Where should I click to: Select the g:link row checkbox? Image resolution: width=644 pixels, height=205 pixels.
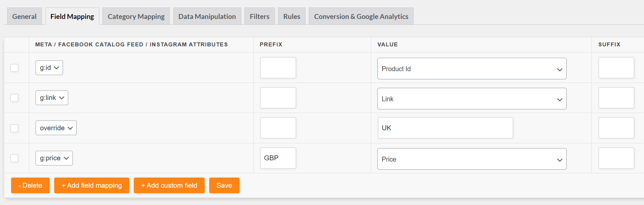tap(14, 98)
